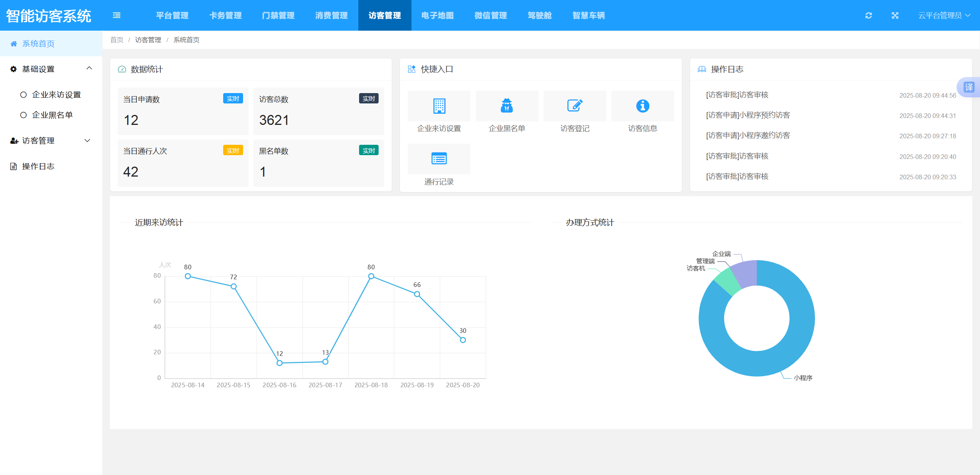980x475 pixels.
Task: Toggle fullscreen with the expand icon
Action: click(895, 15)
